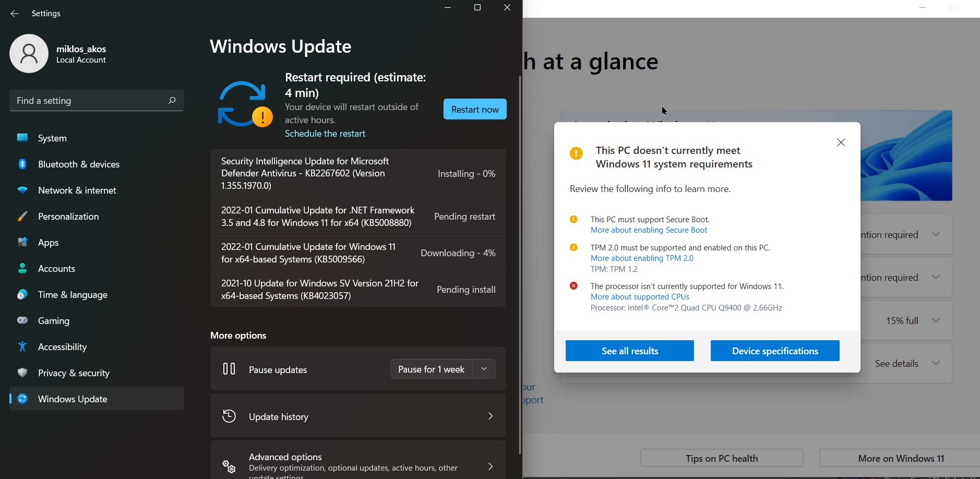Open the Pause for 1 week dropdown arrow

pos(484,369)
